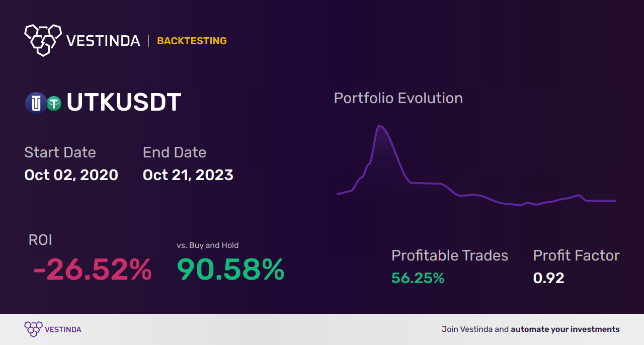Click the vs. Buy and Hold 90.58% figure
This screenshot has width=644, height=345.
230,270
